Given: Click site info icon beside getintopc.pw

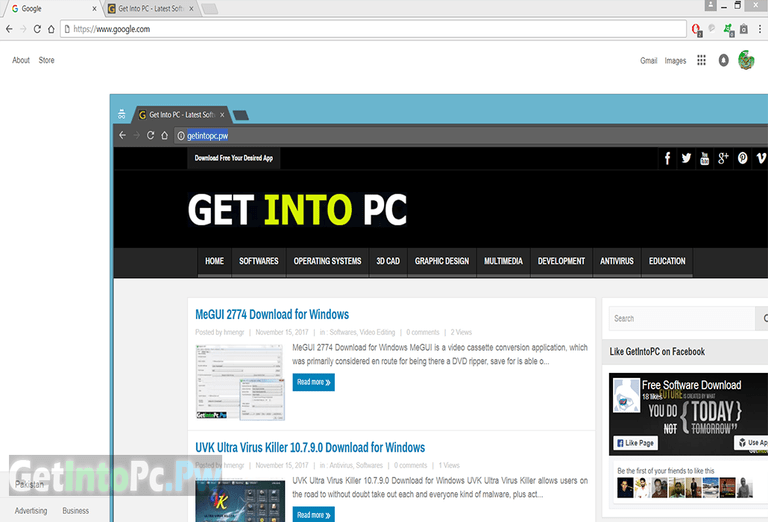Looking at the screenshot, I should pyautogui.click(x=181, y=136).
